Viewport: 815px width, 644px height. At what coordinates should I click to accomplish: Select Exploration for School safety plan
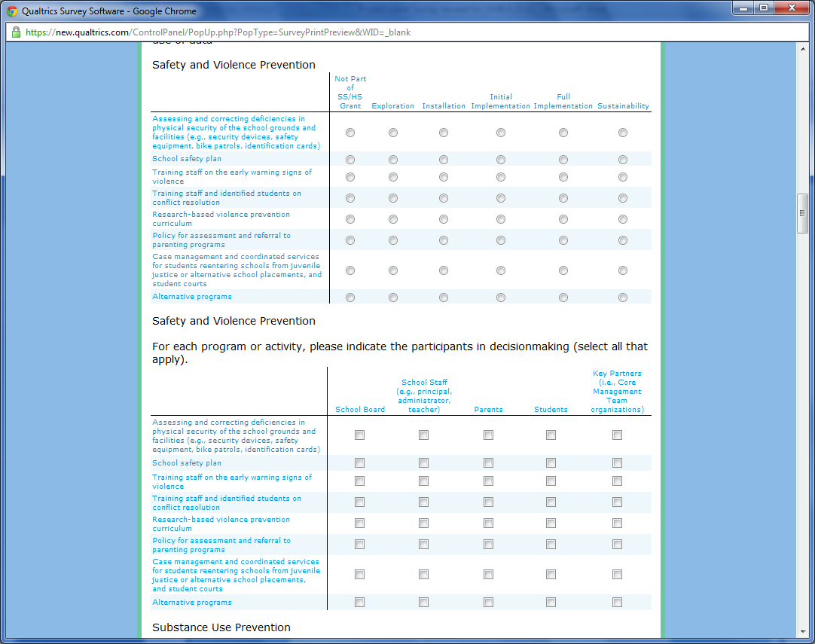(x=393, y=160)
